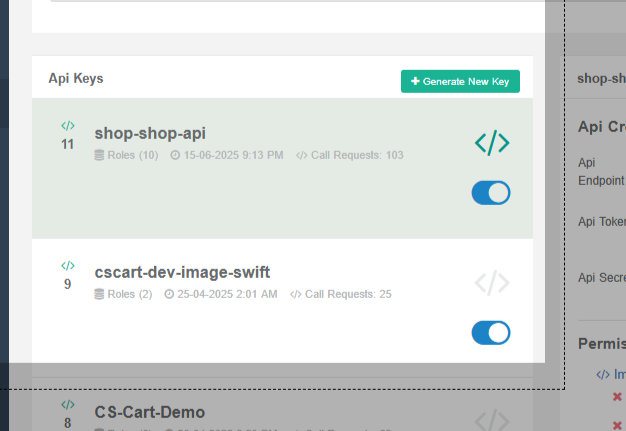Click the key number 9

click(67, 284)
